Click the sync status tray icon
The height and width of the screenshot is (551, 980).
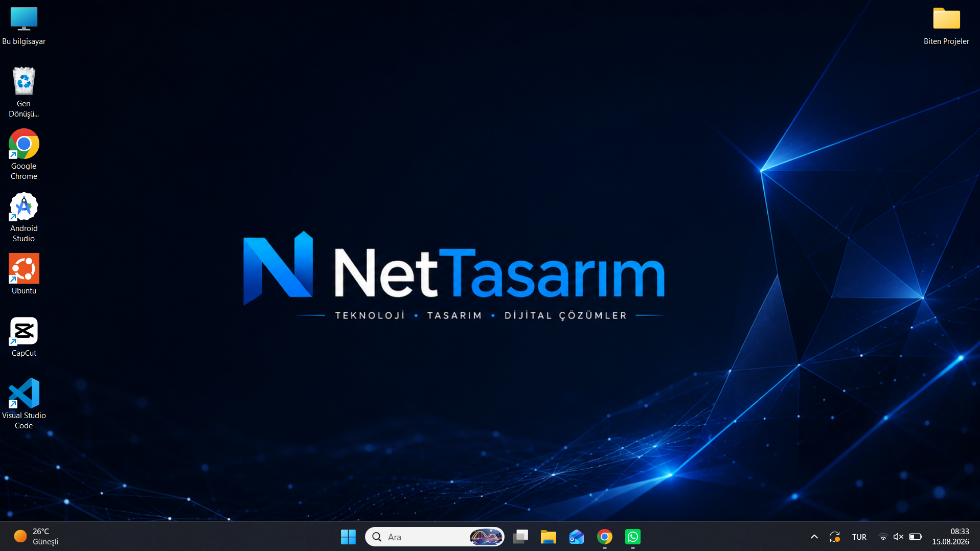835,537
